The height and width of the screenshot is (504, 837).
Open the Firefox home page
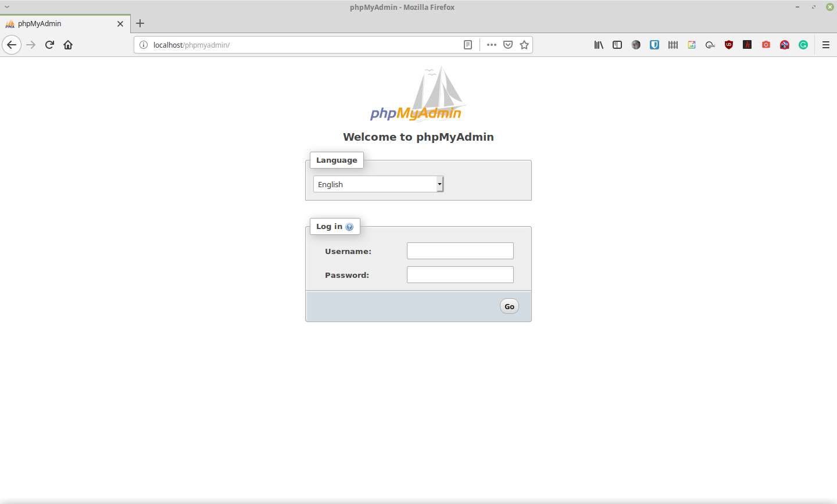pos(68,45)
